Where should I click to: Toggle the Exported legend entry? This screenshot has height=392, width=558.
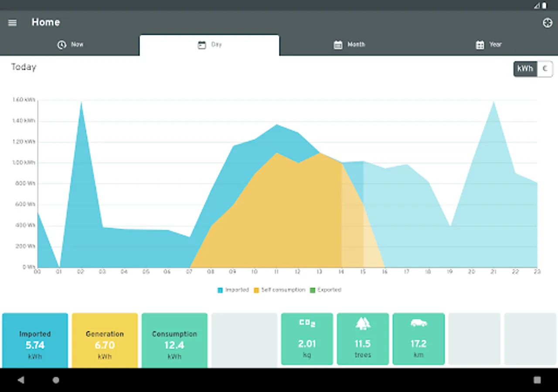tap(326, 290)
